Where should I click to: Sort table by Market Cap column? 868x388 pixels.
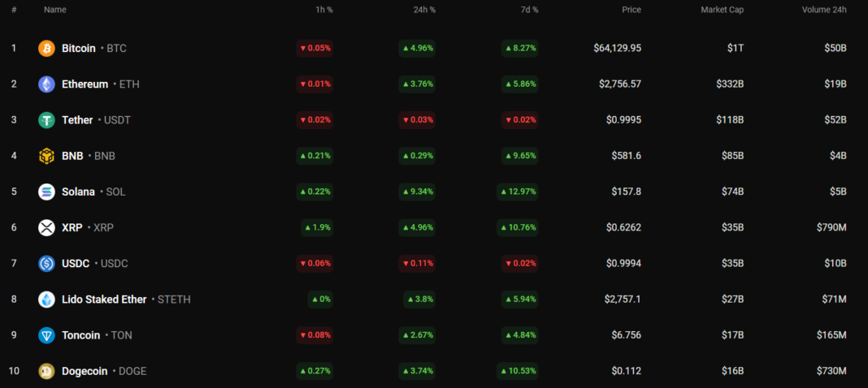click(x=722, y=10)
